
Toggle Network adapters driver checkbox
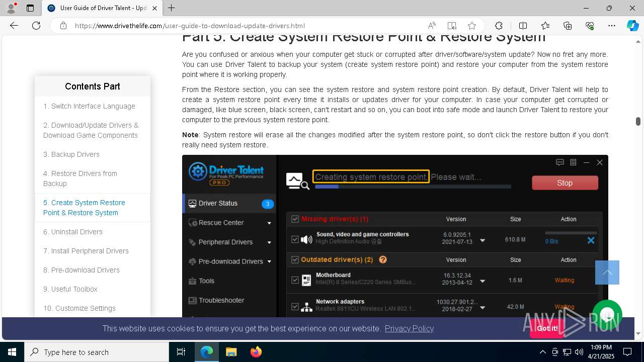point(295,306)
